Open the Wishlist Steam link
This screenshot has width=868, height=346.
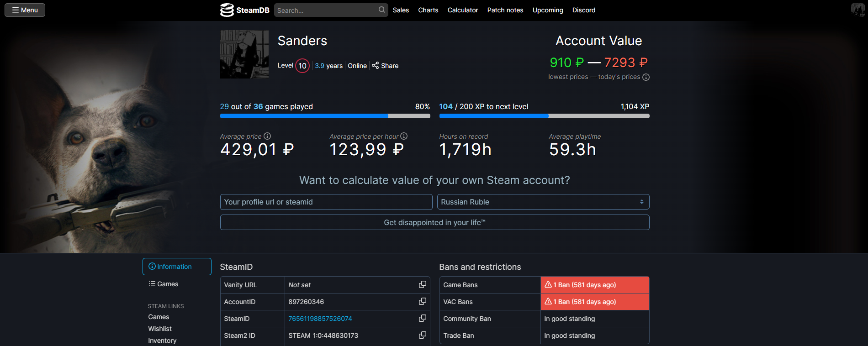pyautogui.click(x=160, y=329)
